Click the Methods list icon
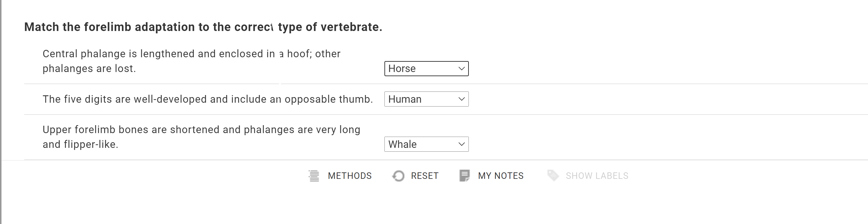Image resolution: width=868 pixels, height=224 pixels. (314, 176)
